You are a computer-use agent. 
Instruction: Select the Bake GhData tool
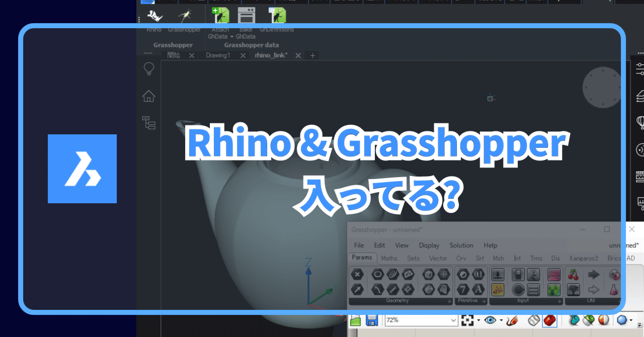pyautogui.click(x=246, y=15)
